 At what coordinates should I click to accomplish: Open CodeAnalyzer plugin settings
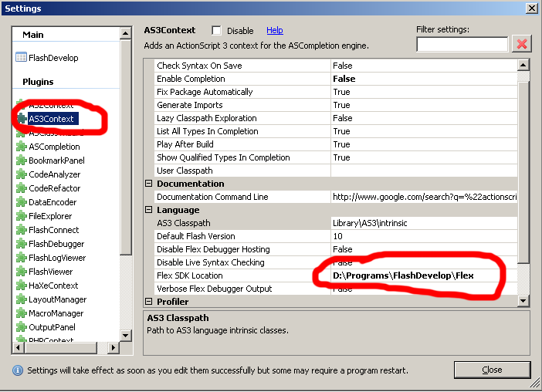[x=54, y=174]
